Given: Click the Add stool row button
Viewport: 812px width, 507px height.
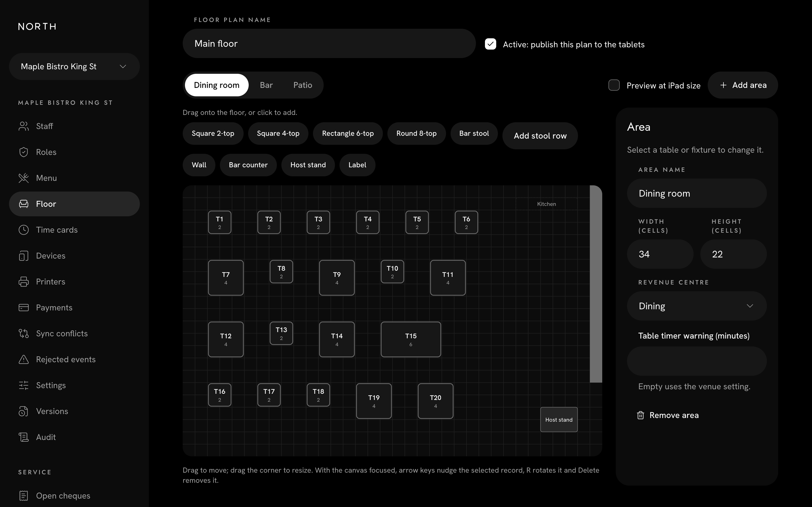Looking at the screenshot, I should click(x=540, y=136).
